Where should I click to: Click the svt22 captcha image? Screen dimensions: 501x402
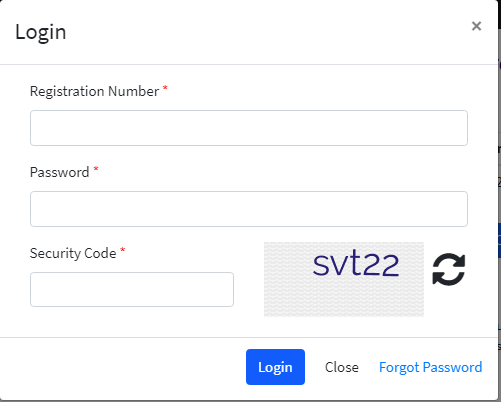click(x=344, y=279)
